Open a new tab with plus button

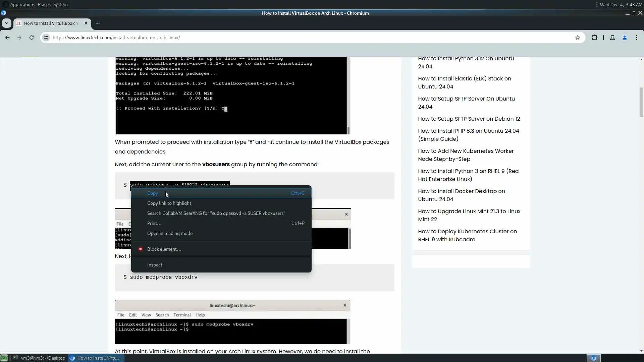[x=98, y=23]
